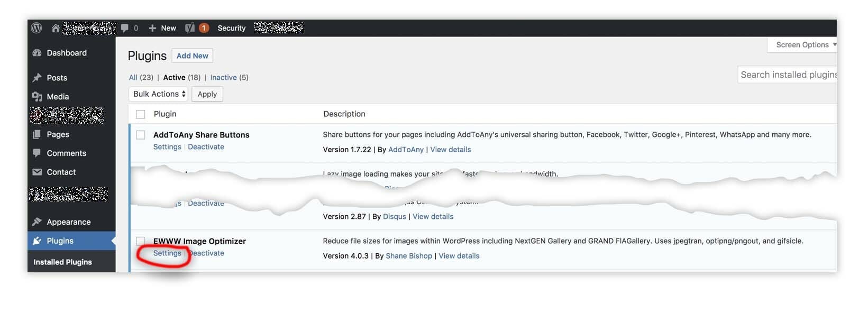The image size is (868, 313).
Task: Click Installed Plugins in the sidebar
Action: [x=62, y=262]
